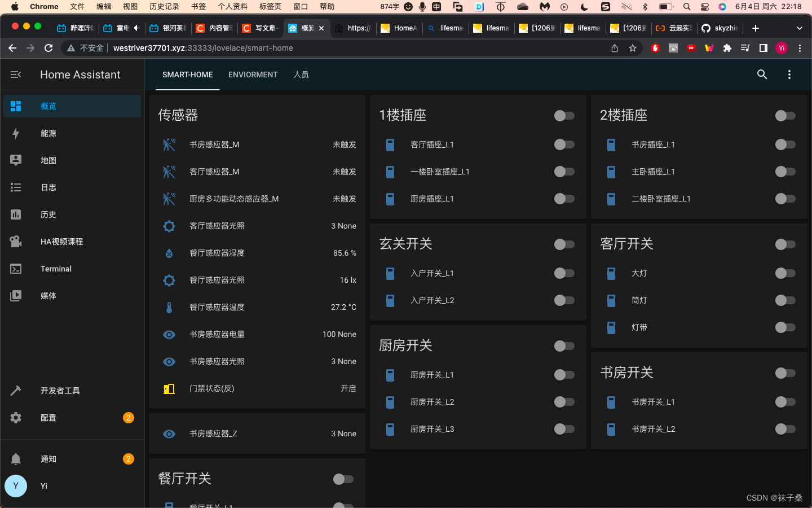This screenshot has width=812, height=508.
Task: Enable the master toggle for 2楼插座
Action: [x=784, y=115]
